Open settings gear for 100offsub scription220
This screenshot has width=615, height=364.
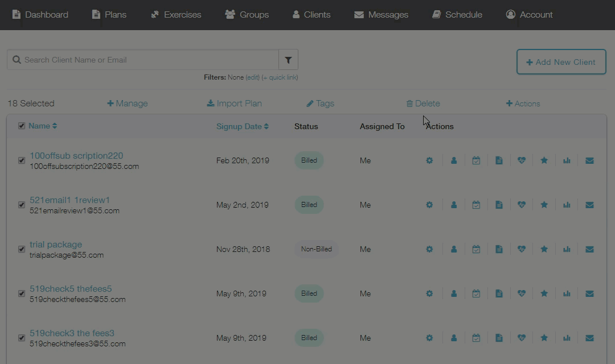coord(429,160)
